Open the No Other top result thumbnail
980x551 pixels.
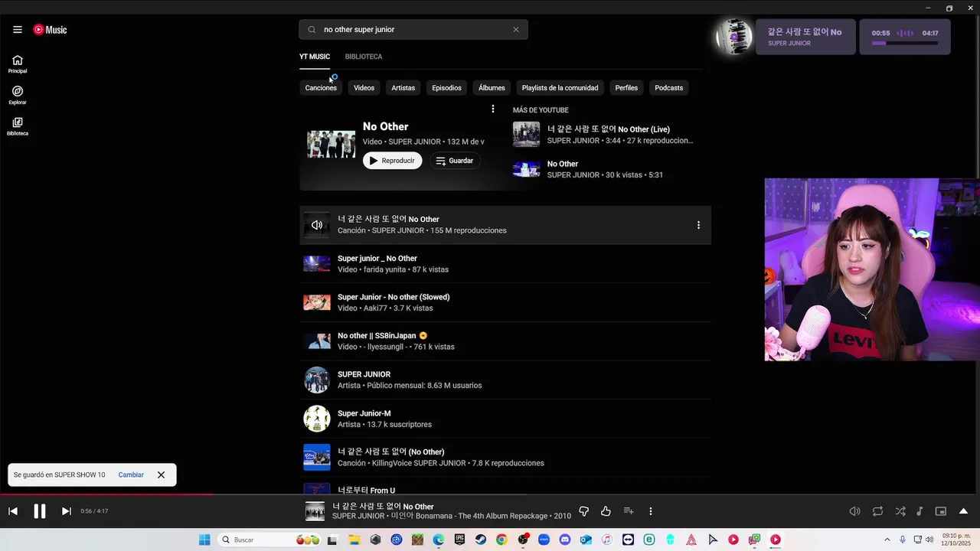[x=331, y=144]
